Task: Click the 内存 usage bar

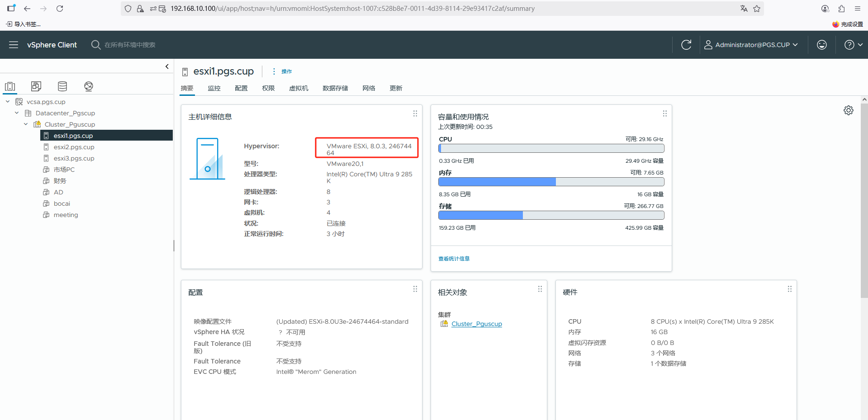Action: 551,182
